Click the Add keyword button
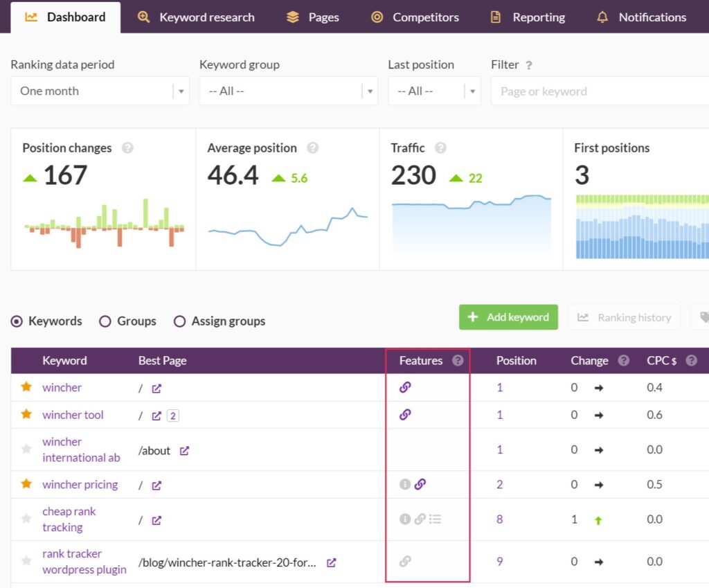Image resolution: width=709 pixels, height=588 pixels. pos(508,317)
